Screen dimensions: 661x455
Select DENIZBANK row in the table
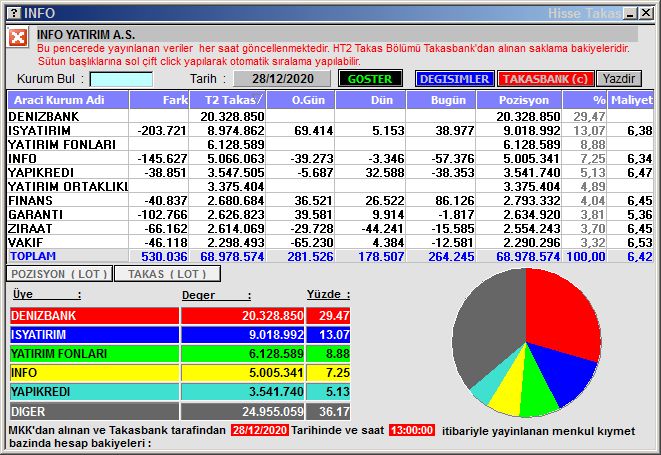[x=330, y=116]
